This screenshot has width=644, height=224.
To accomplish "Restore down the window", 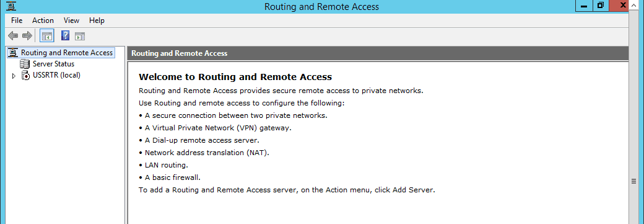I will (601, 6).
